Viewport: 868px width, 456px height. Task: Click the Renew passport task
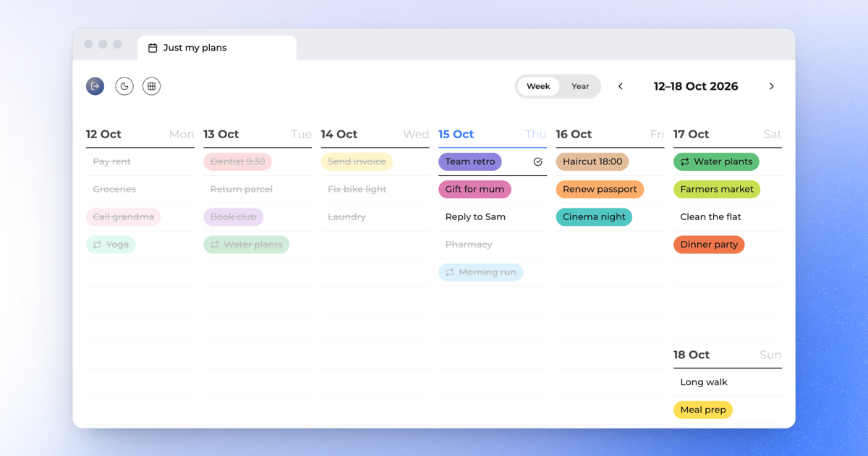point(600,190)
